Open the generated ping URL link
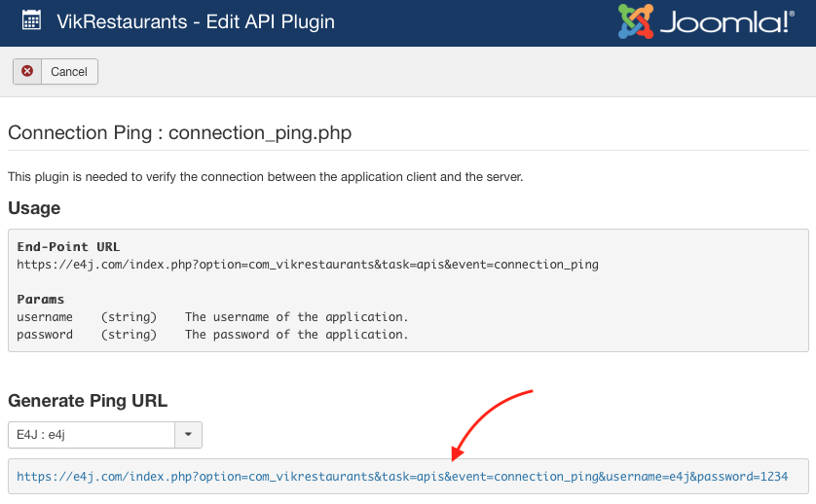The width and height of the screenshot is (816, 504). [x=402, y=477]
